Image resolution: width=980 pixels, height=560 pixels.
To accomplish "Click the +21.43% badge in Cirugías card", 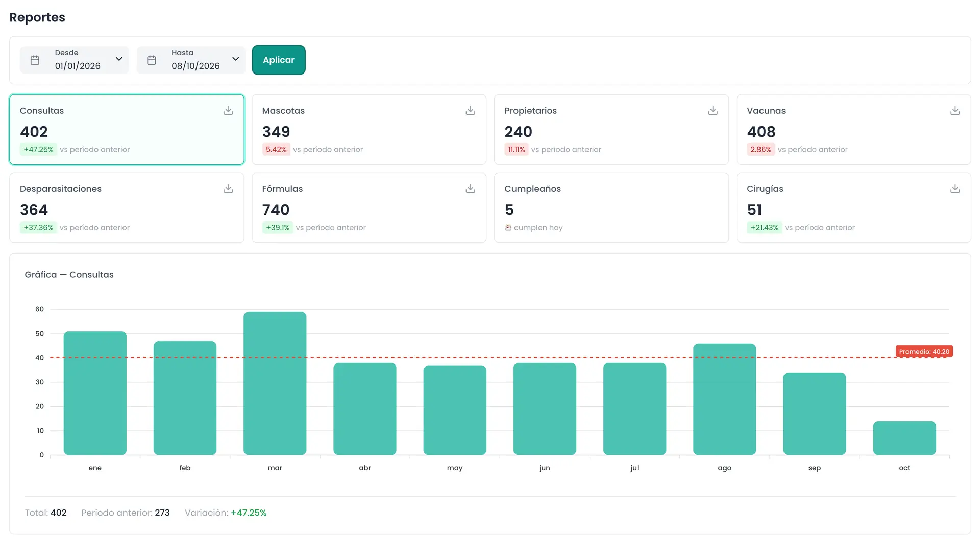I will 765,228.
